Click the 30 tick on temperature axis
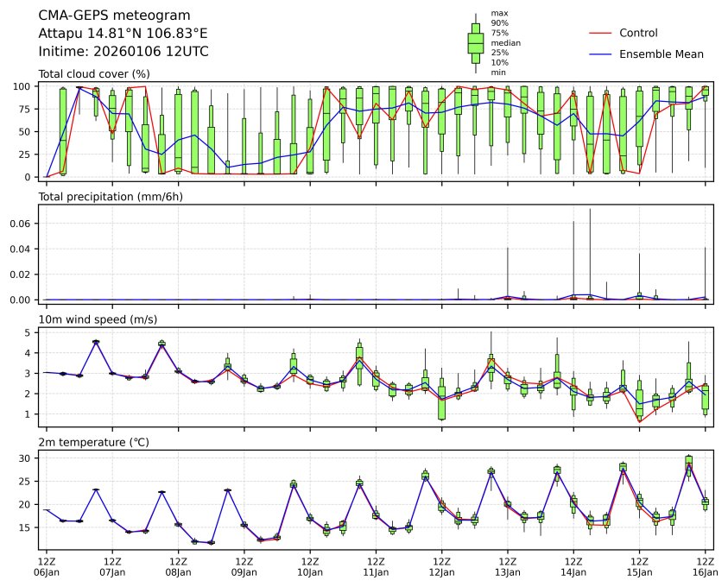The image size is (728, 587). click(x=26, y=458)
